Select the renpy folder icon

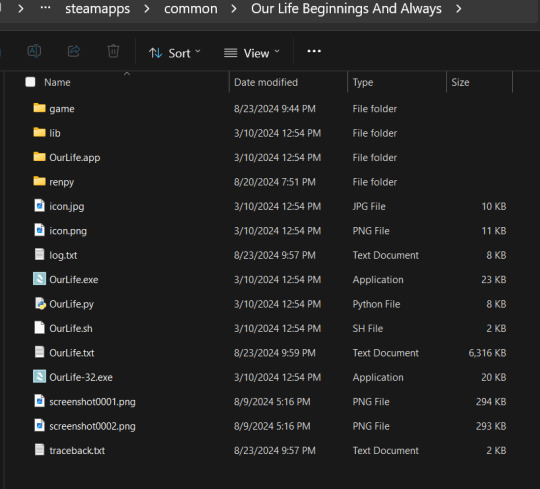40,181
